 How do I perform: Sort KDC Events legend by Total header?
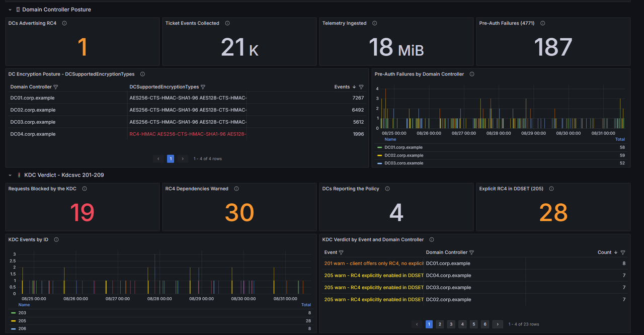tap(306, 305)
